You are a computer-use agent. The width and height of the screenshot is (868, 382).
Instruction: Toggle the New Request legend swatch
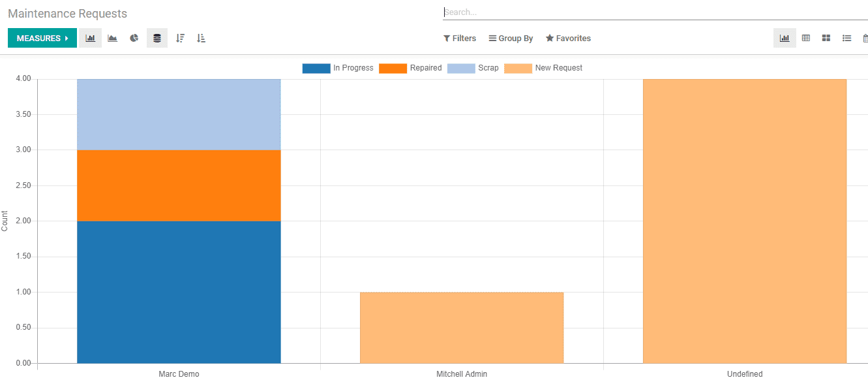[x=518, y=68]
